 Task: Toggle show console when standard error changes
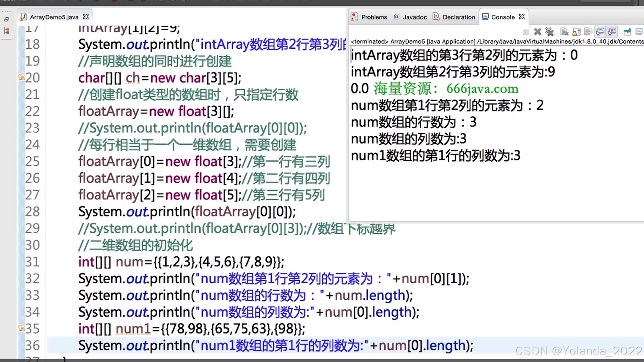coord(612,32)
